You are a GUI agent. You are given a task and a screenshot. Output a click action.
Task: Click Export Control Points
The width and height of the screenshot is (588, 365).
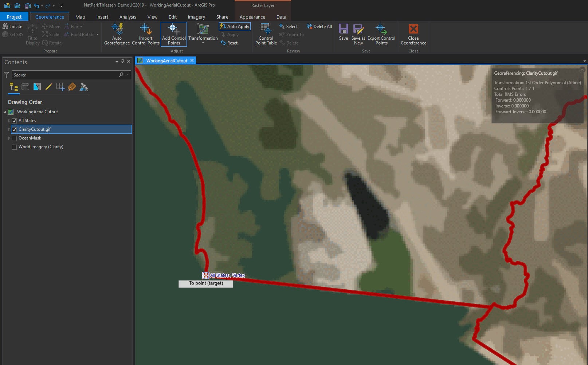click(x=381, y=34)
